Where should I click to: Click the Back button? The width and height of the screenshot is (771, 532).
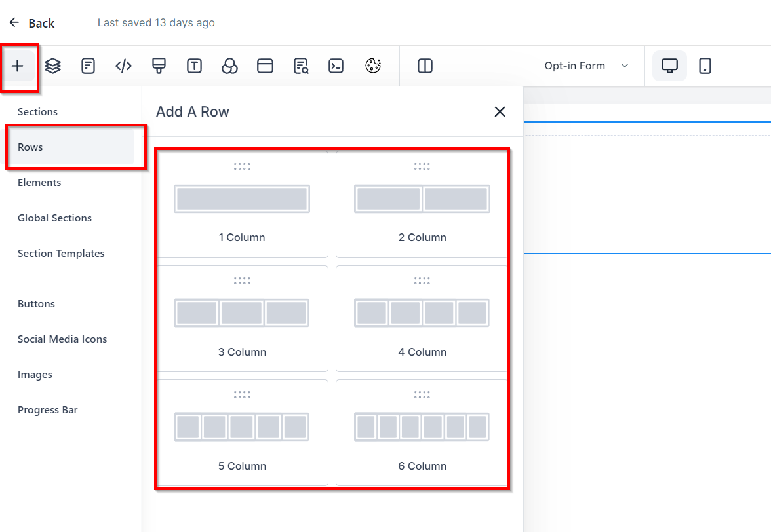[31, 23]
